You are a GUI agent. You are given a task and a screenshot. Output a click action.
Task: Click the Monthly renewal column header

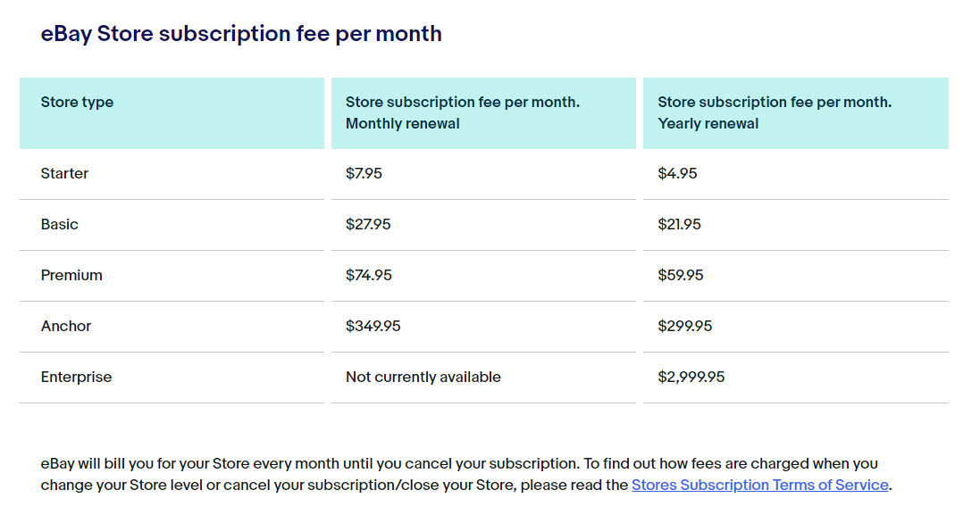click(483, 113)
